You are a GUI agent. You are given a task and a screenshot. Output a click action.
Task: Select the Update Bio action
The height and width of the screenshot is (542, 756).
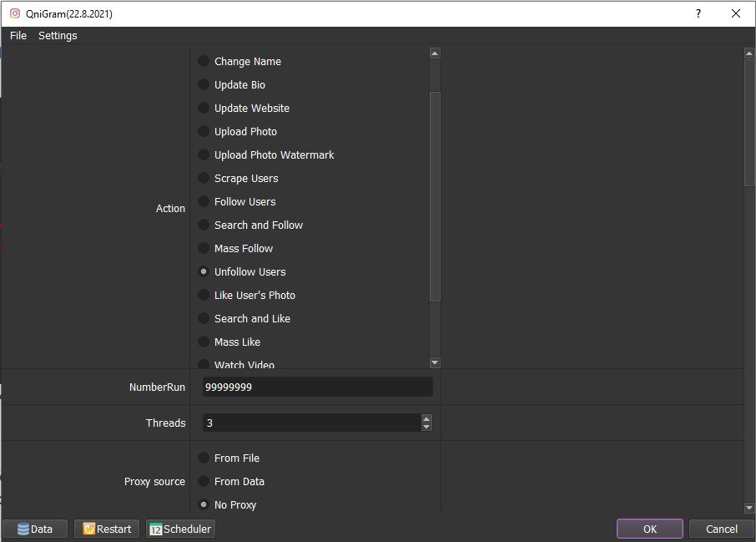231,85
